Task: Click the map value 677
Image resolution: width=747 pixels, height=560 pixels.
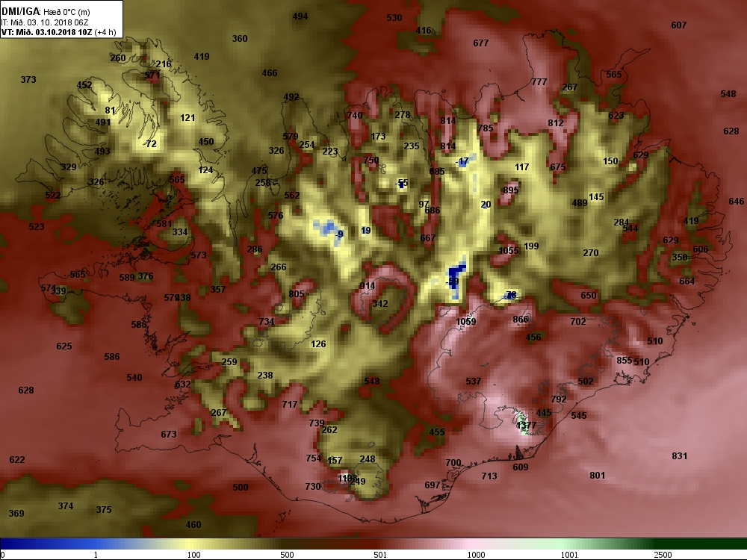Action: (x=480, y=43)
